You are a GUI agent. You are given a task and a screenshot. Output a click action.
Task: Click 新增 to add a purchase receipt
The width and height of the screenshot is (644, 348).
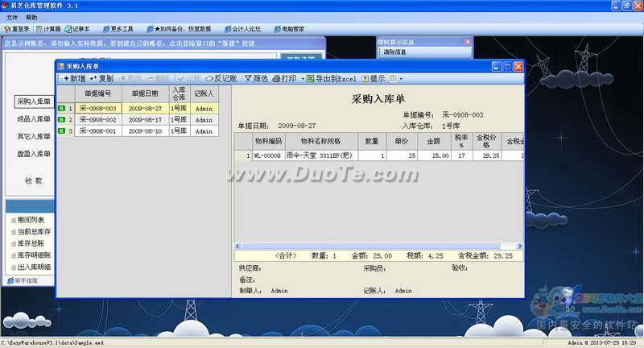tap(74, 78)
